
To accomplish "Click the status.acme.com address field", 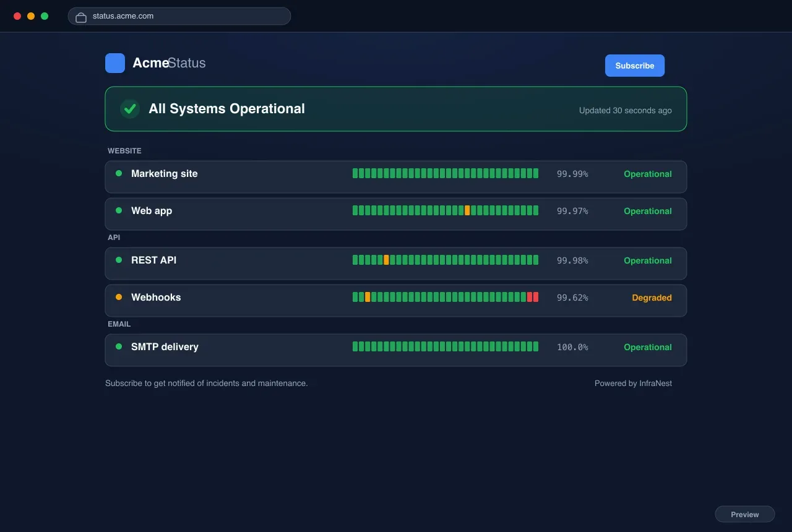I will [179, 16].
